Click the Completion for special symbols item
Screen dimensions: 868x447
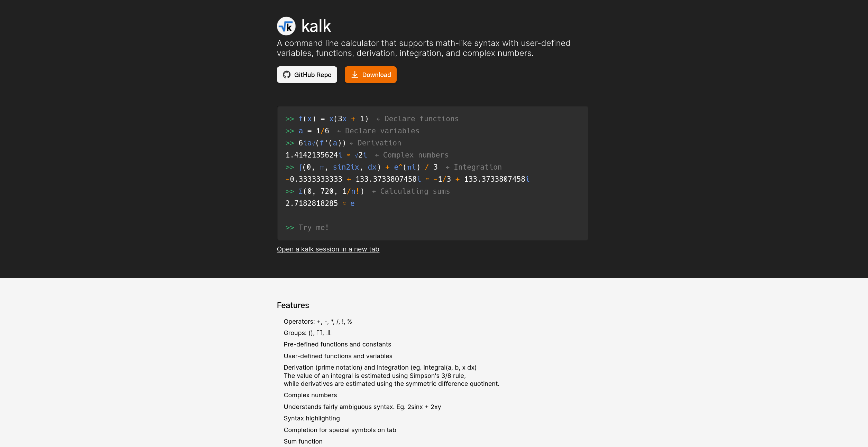coord(340,430)
